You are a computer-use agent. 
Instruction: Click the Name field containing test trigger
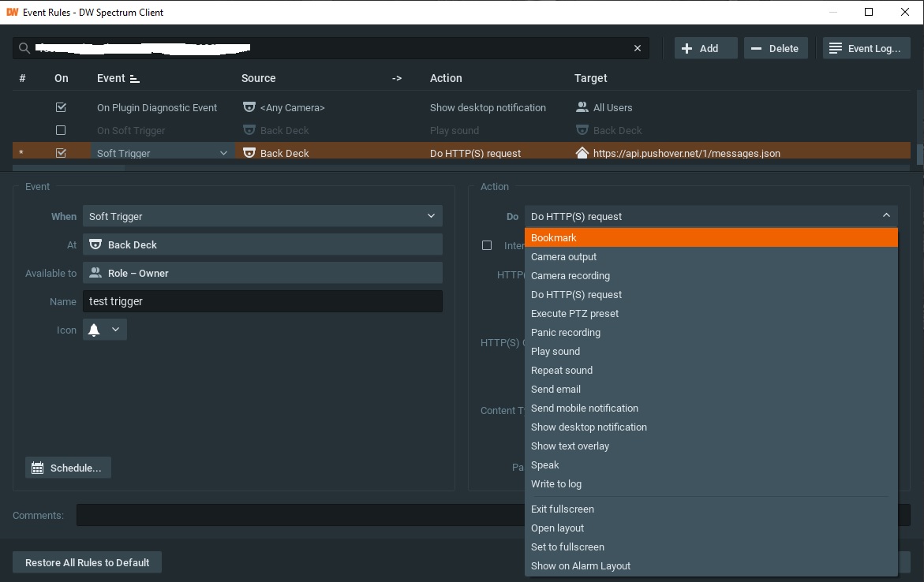click(262, 301)
